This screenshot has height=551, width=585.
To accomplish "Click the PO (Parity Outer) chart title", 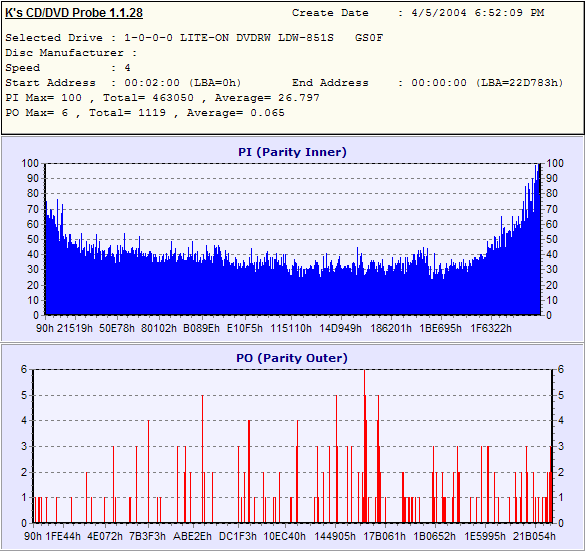I will pos(292,358).
